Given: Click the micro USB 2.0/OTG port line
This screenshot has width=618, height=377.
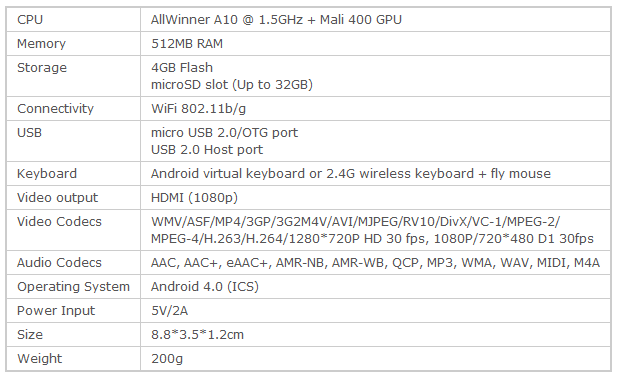Looking at the screenshot, I should pos(224,133).
